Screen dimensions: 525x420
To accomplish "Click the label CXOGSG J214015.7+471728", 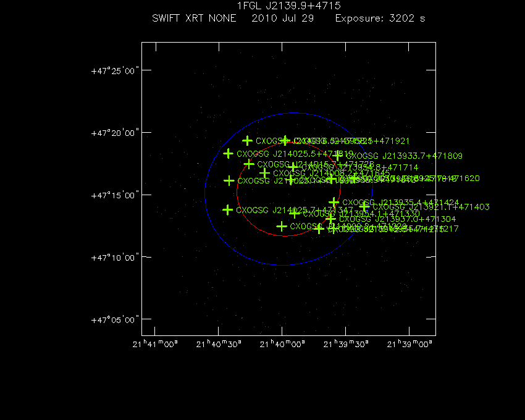I will pos(316,164).
